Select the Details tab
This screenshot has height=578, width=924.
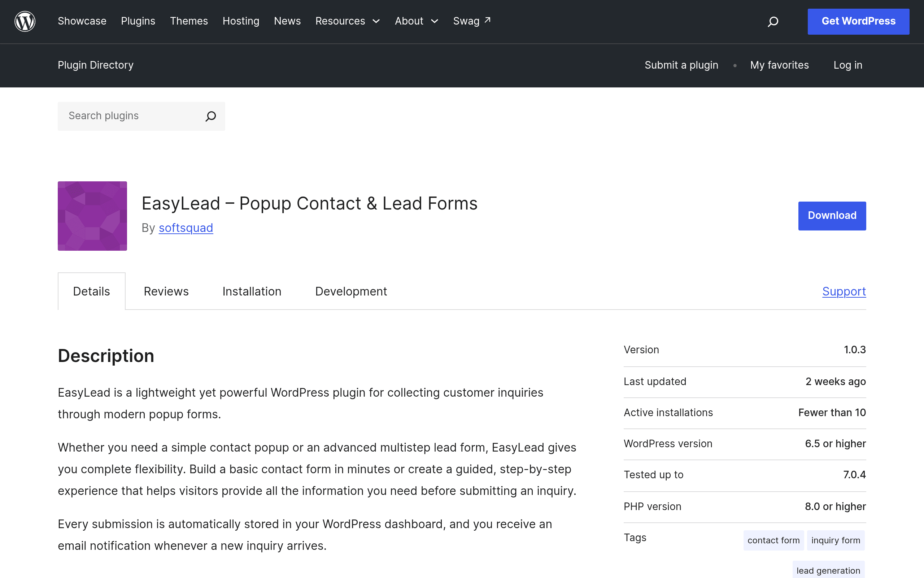[x=92, y=291]
